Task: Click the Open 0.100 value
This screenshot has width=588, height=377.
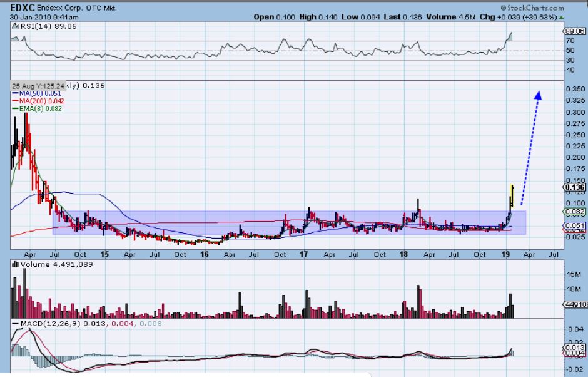Action: coord(274,17)
